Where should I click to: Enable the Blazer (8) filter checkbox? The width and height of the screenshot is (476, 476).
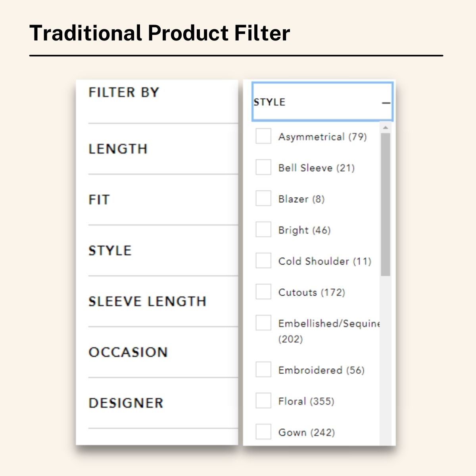(x=263, y=198)
